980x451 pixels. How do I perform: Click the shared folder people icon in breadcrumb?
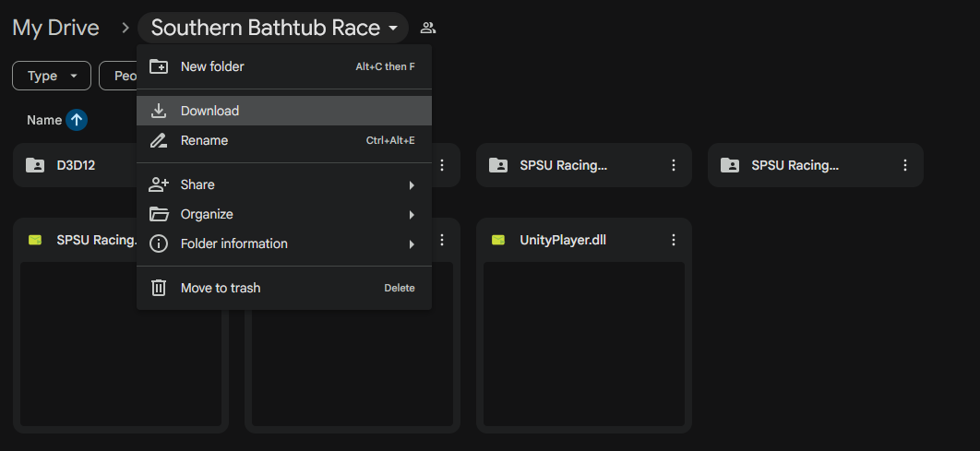point(427,28)
